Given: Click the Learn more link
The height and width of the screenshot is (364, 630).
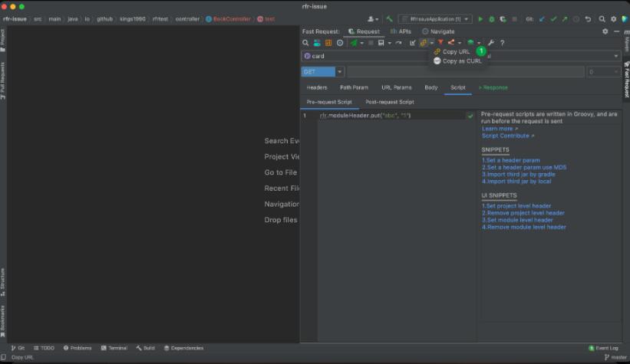Looking at the screenshot, I should [497, 129].
